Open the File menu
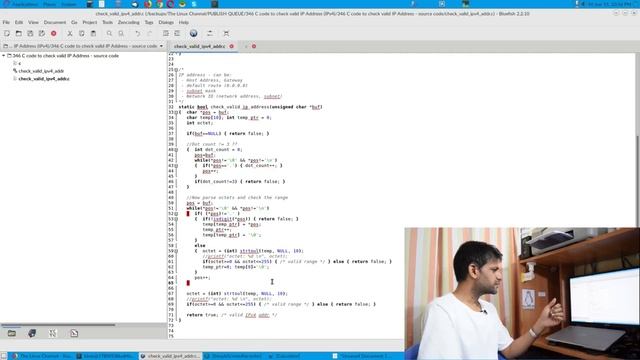 [6, 22]
